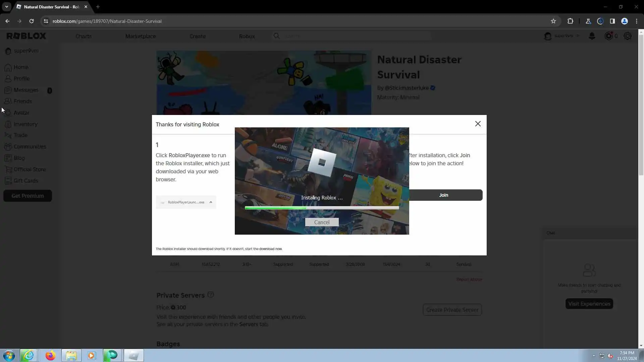The height and width of the screenshot is (362, 644).
Task: Open the Roblox settings gear icon
Action: pos(627,36)
